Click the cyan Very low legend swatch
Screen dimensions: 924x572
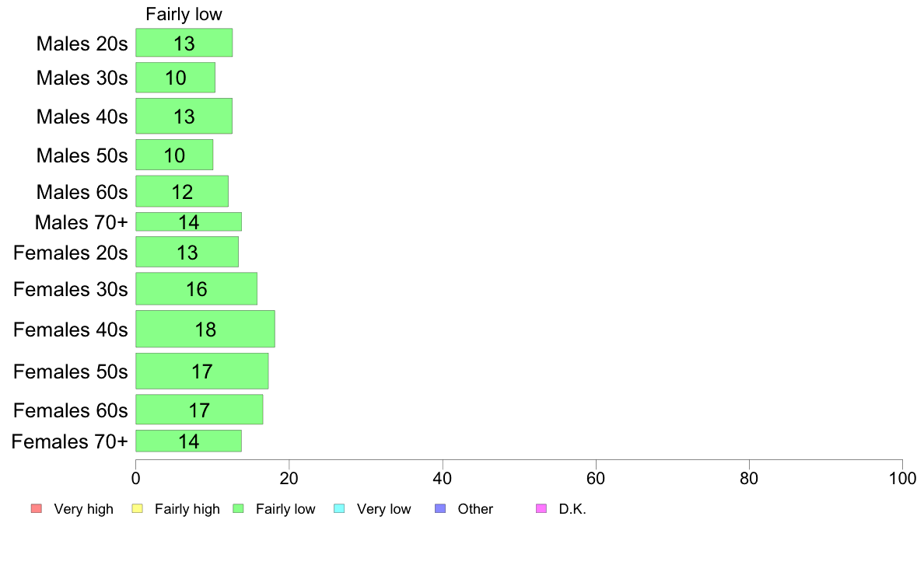point(339,508)
